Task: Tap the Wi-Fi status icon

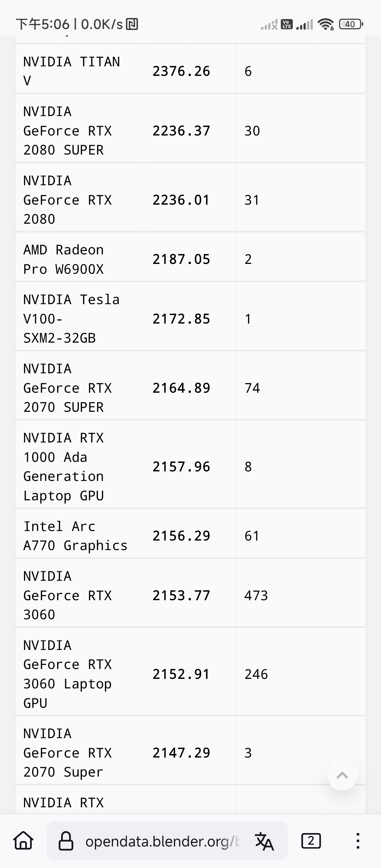Action: (325, 24)
